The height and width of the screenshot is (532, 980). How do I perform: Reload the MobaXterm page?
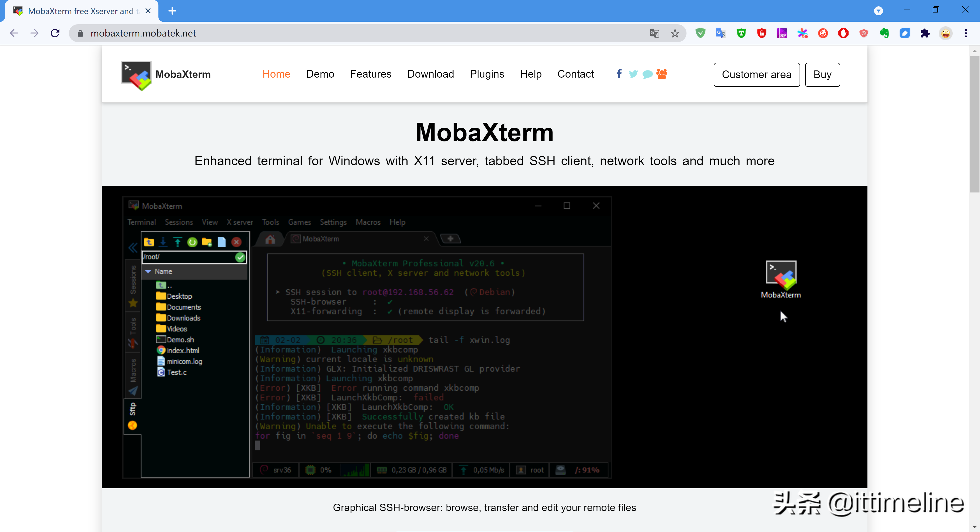tap(55, 33)
